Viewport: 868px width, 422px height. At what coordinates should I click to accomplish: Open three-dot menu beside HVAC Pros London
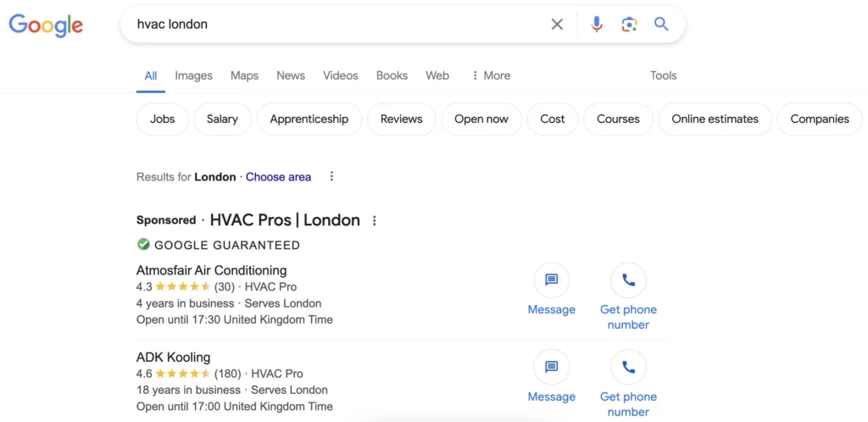(x=374, y=220)
